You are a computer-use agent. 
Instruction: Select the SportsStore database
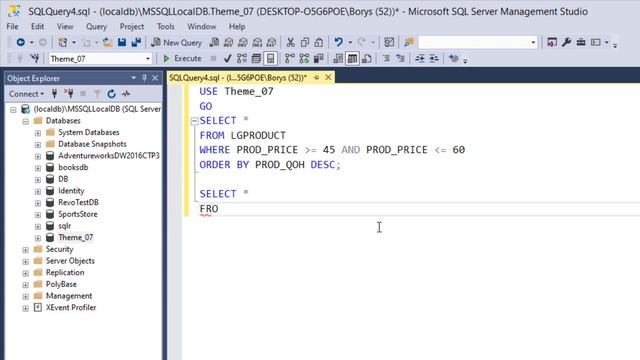click(x=78, y=214)
